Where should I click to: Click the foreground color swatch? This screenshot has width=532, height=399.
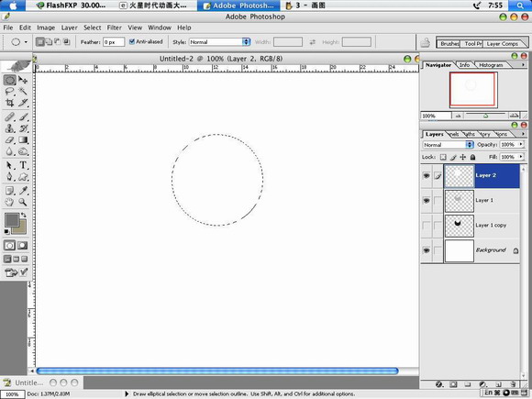[12, 220]
